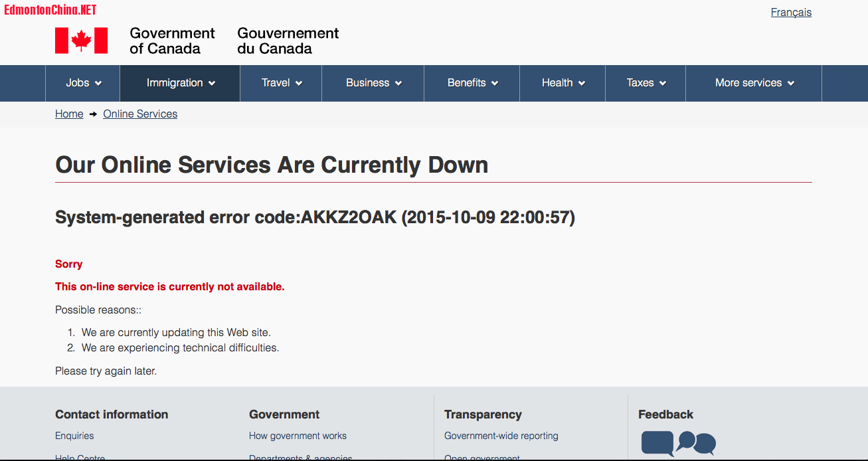Switch the page language to Français
The height and width of the screenshot is (461, 868).
click(791, 12)
